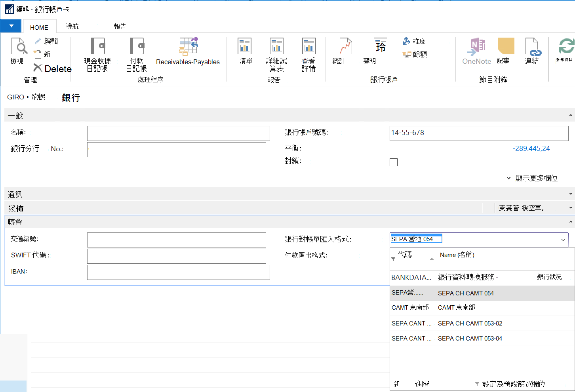Viewport: 575px width, 392px height.
Task: Toggle the 封鎖 (Blocked) checkbox
Action: point(394,162)
